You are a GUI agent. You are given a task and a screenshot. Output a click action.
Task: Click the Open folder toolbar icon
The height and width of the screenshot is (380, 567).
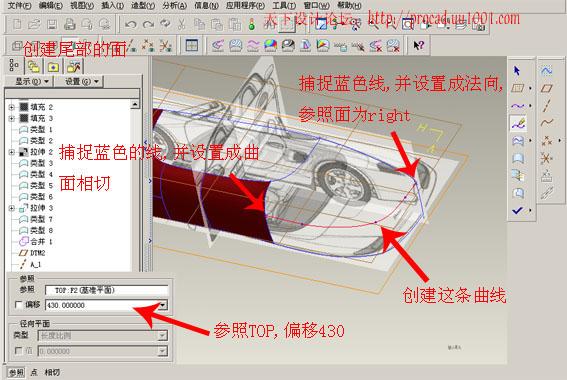pyautogui.click(x=34, y=24)
